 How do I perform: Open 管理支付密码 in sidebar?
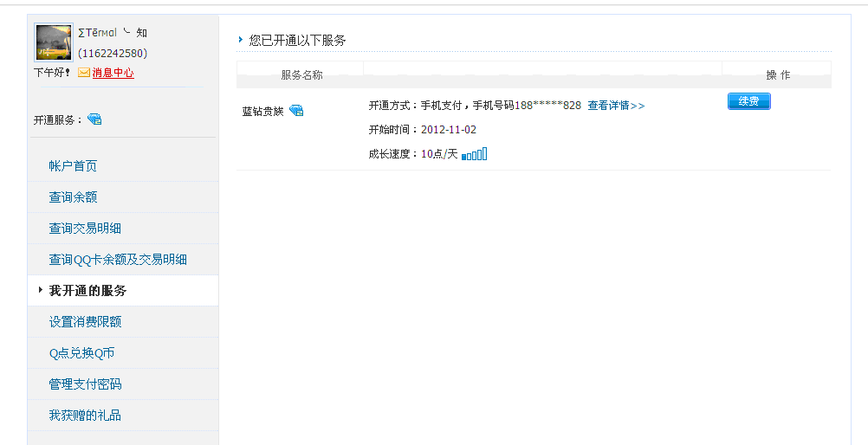pos(85,384)
